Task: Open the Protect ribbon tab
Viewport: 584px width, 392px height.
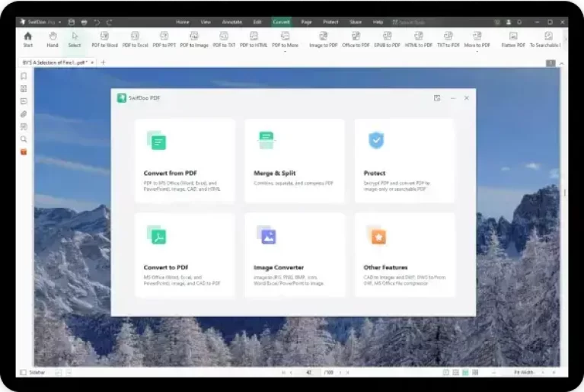Action: 330,22
